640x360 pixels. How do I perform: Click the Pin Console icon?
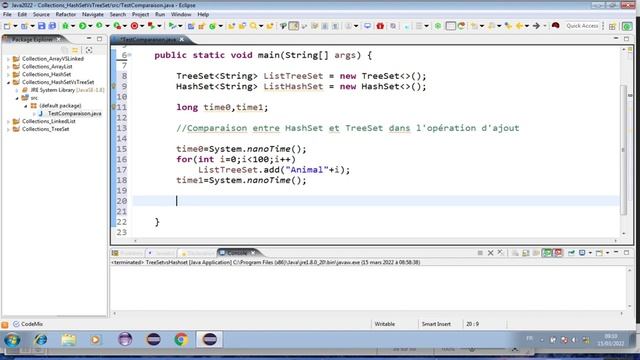click(x=571, y=253)
